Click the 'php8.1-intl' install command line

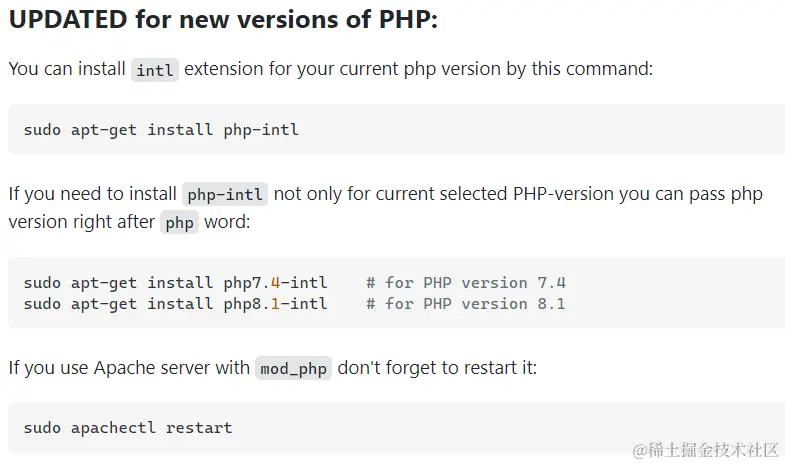[175, 304]
